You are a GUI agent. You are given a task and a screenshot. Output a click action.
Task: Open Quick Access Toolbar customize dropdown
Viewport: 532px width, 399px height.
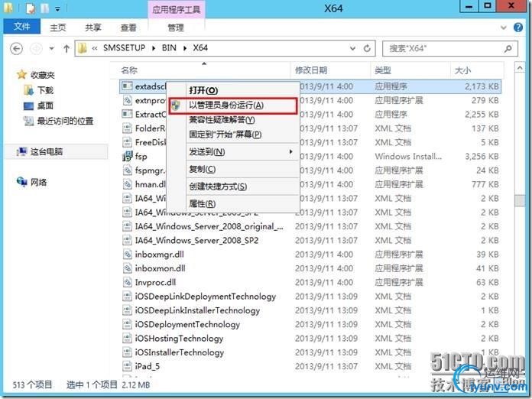(57, 9)
